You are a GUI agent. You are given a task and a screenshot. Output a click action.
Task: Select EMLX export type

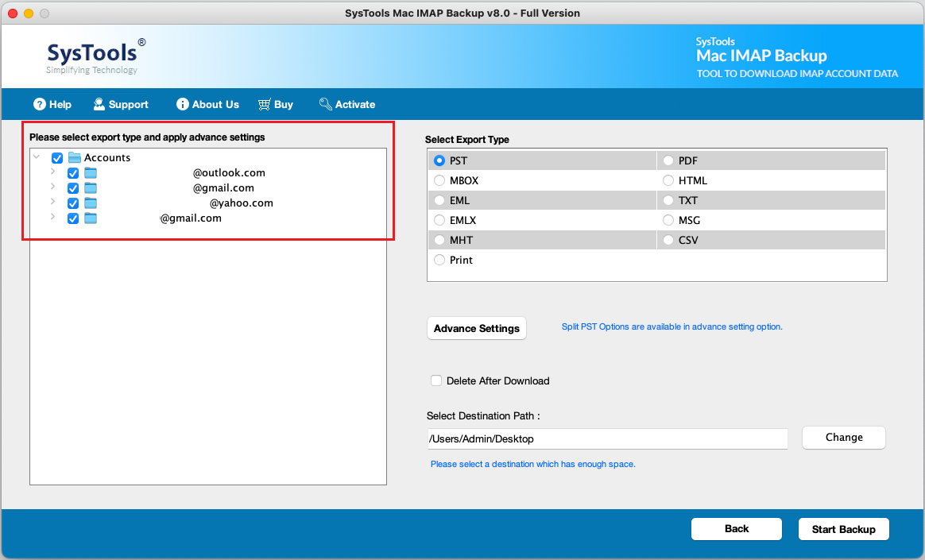tap(439, 220)
